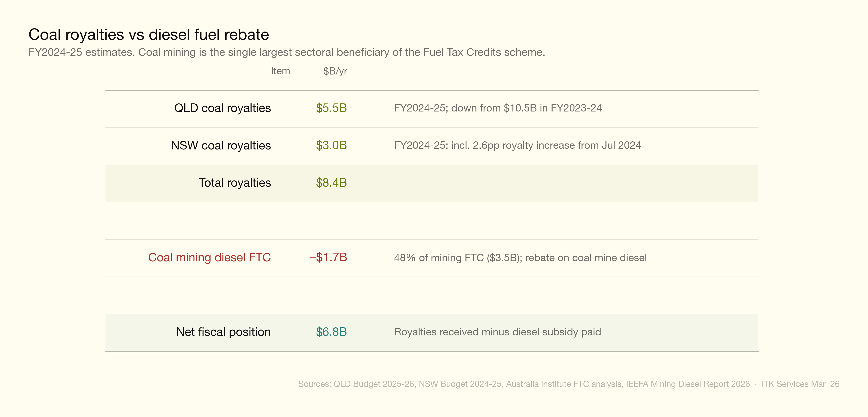Viewport: 868px width, 417px height.
Task: Click the Sources footnote listing QLD Budget
Action: coord(524,384)
